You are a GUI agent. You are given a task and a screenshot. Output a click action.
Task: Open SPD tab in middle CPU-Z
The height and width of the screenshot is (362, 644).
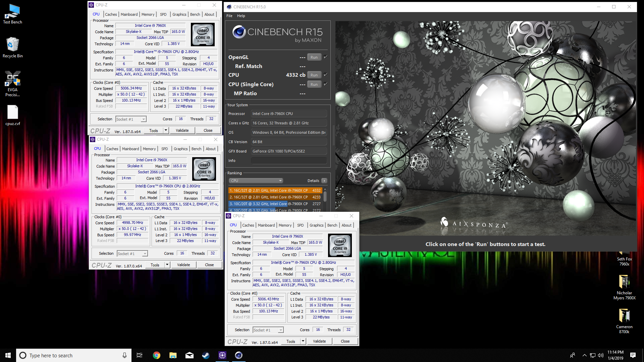(x=164, y=149)
